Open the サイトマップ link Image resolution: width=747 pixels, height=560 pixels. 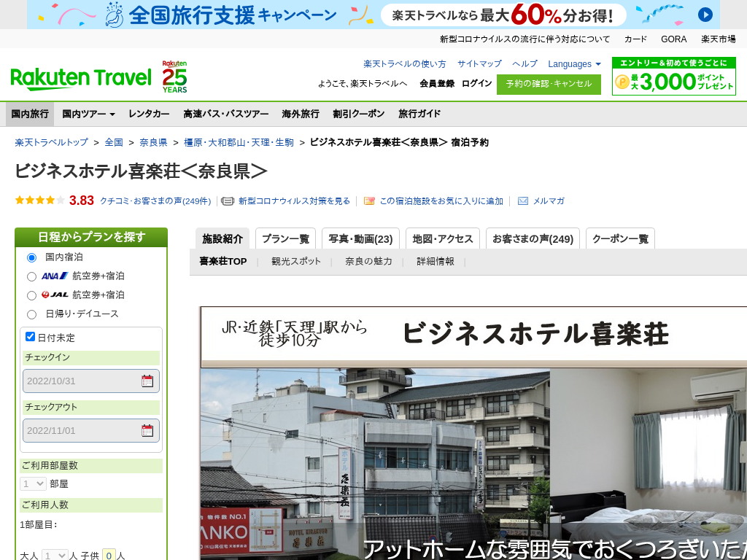[x=479, y=64]
